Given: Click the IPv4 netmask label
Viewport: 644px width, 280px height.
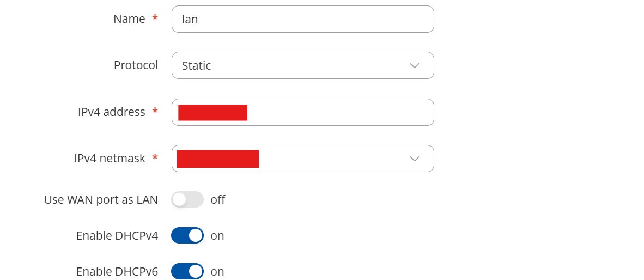Looking at the screenshot, I should (110, 159).
